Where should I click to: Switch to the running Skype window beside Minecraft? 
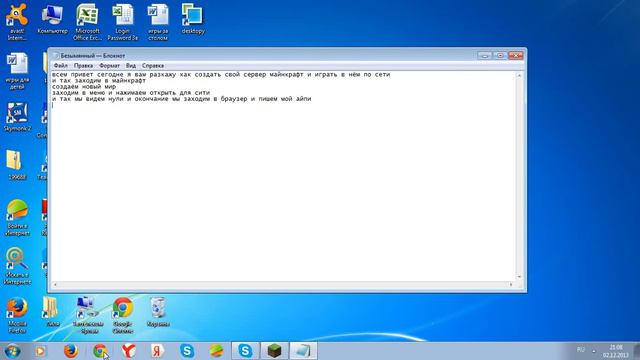pos(245,351)
